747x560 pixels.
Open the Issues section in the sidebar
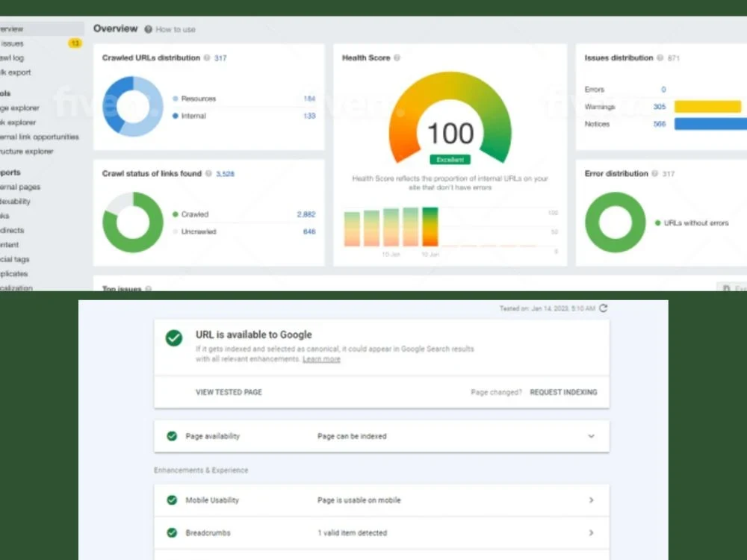[12, 43]
